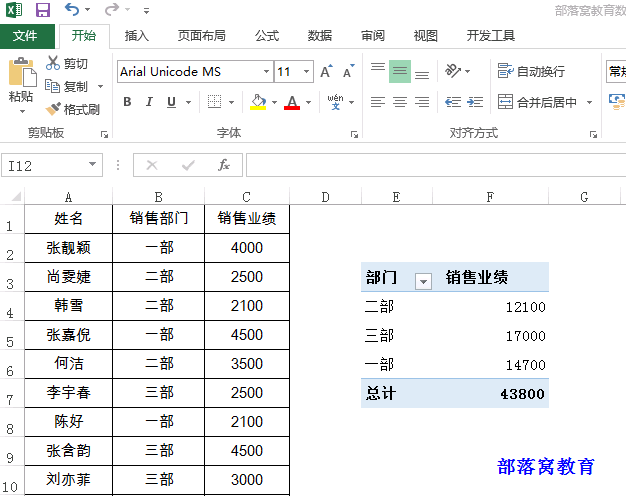Click the Save icon in quick access toolbar
Viewport: 626px width, 496px height.
[43, 10]
